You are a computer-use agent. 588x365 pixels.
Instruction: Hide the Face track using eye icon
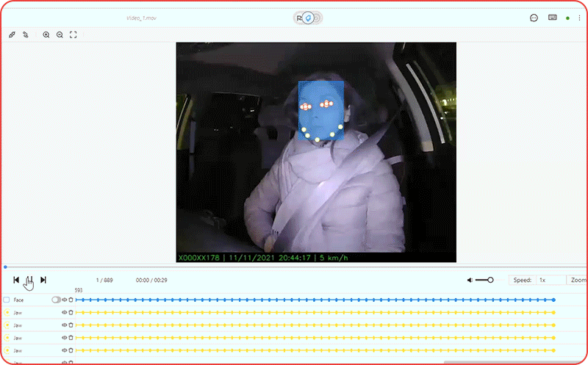(x=64, y=300)
